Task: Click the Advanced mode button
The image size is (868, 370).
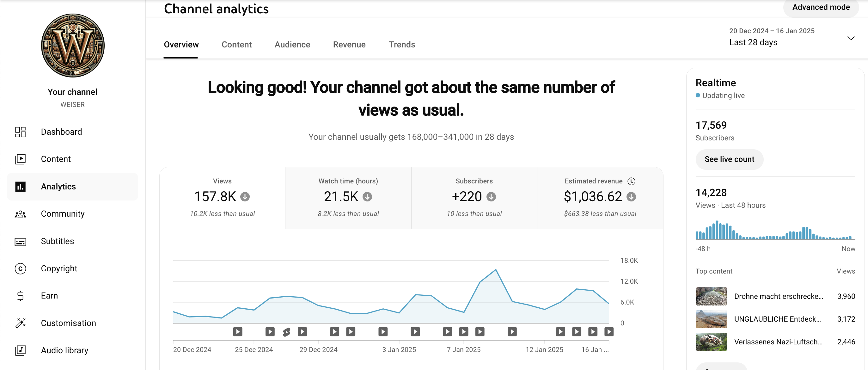Action: pyautogui.click(x=821, y=7)
